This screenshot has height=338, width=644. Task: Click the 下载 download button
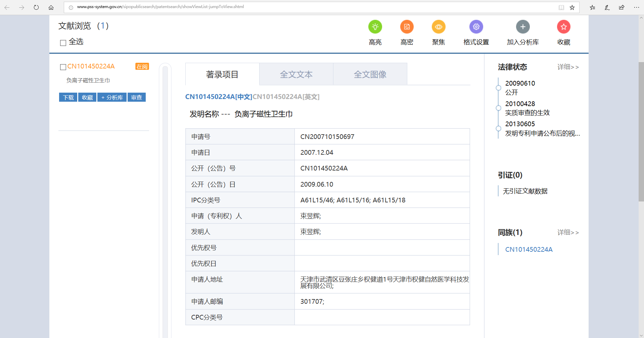68,97
